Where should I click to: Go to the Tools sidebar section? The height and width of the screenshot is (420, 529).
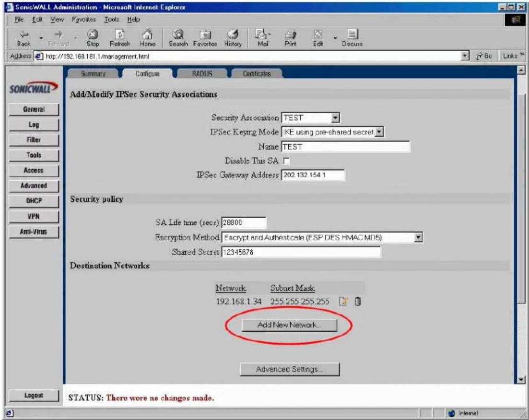(x=34, y=155)
